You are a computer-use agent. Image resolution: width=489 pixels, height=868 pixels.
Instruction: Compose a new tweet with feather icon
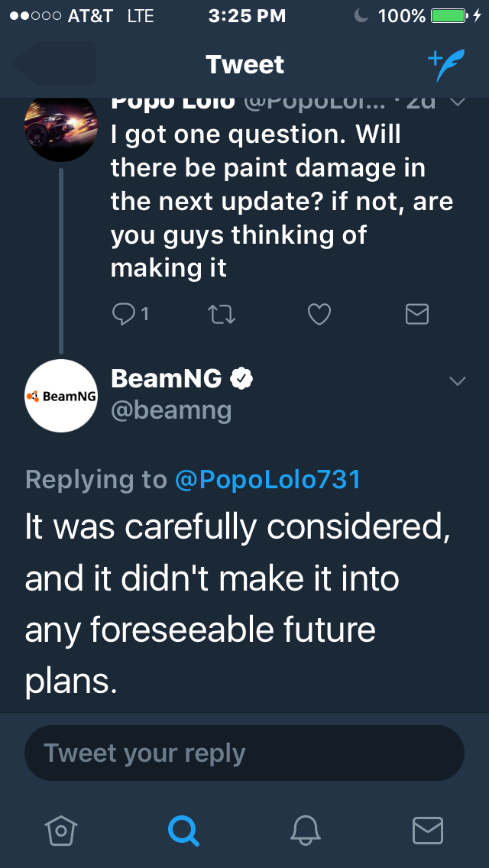pos(446,65)
